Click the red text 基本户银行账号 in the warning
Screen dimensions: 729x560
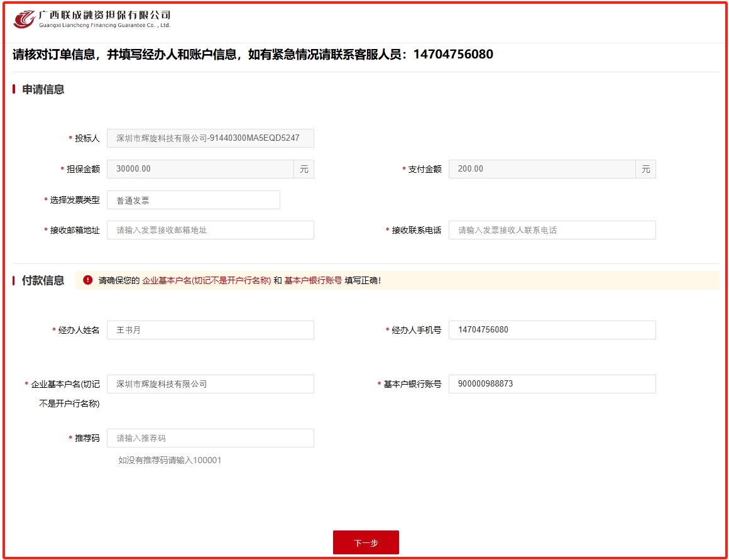click(313, 280)
